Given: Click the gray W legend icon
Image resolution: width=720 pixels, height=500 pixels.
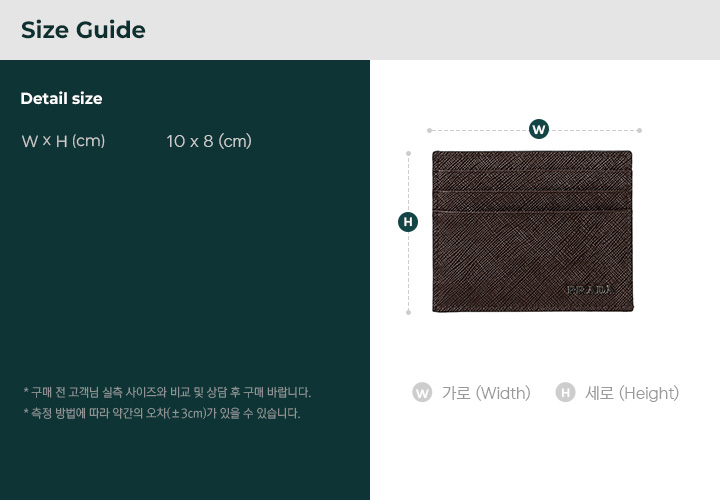Looking at the screenshot, I should (x=422, y=393).
